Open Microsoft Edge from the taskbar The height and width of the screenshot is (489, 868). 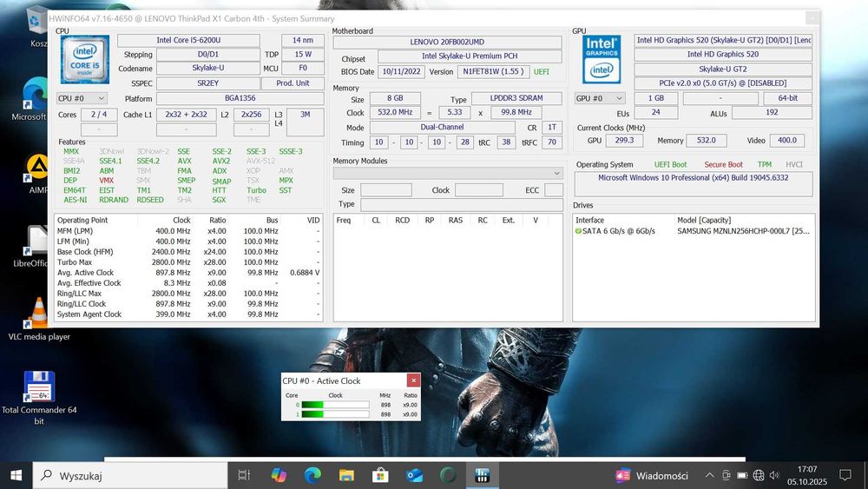click(x=312, y=475)
